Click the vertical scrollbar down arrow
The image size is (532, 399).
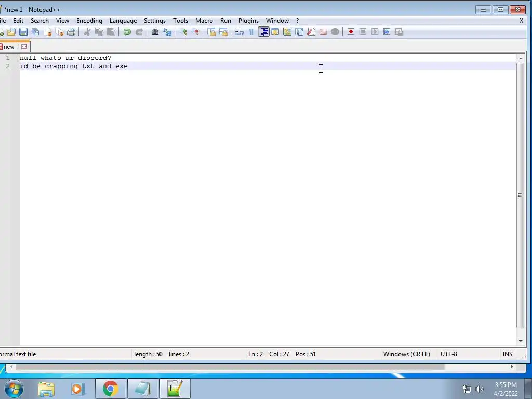point(521,341)
